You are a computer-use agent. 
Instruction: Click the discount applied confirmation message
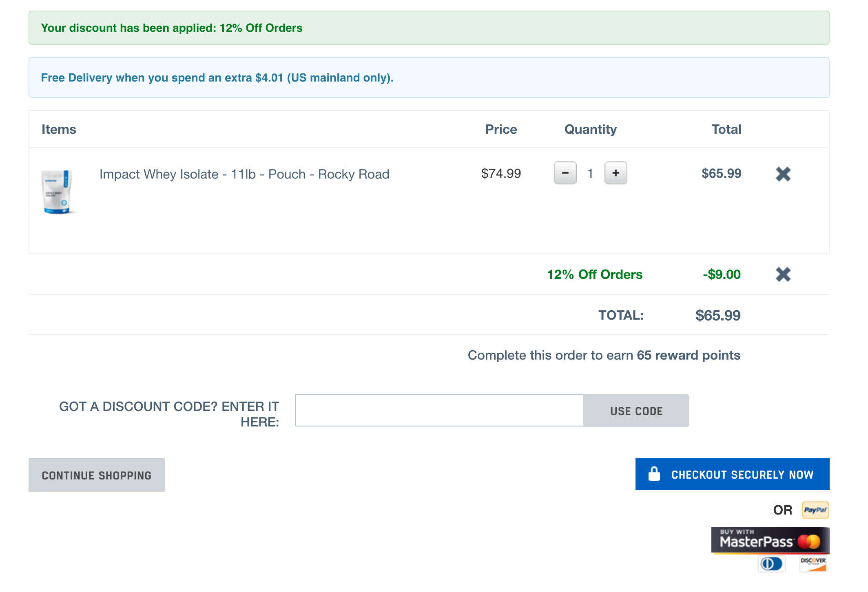pos(429,28)
